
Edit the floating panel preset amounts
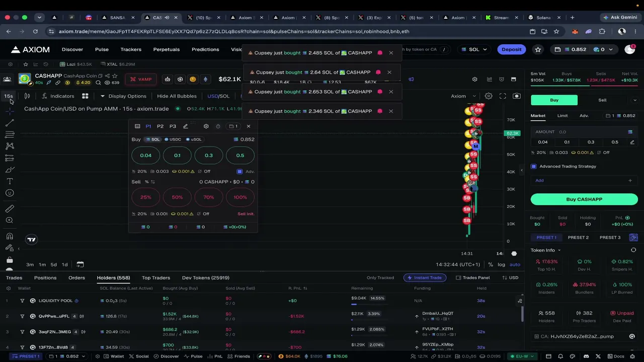[x=185, y=126]
